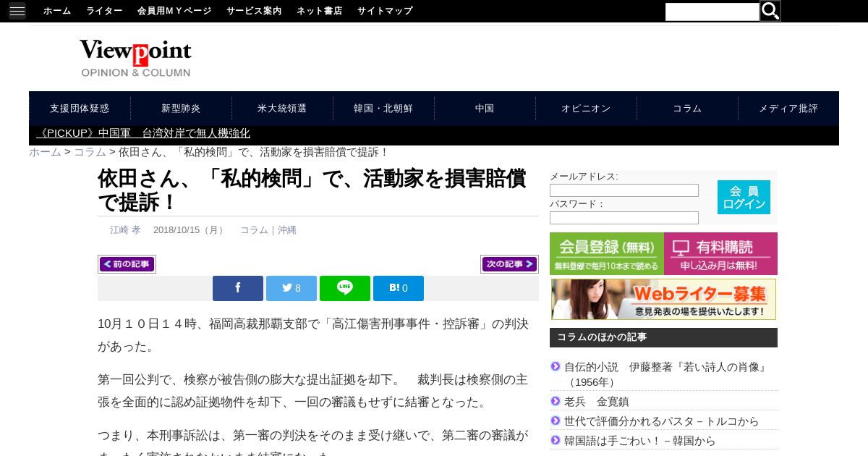Open ホーム in top menu

point(57,11)
